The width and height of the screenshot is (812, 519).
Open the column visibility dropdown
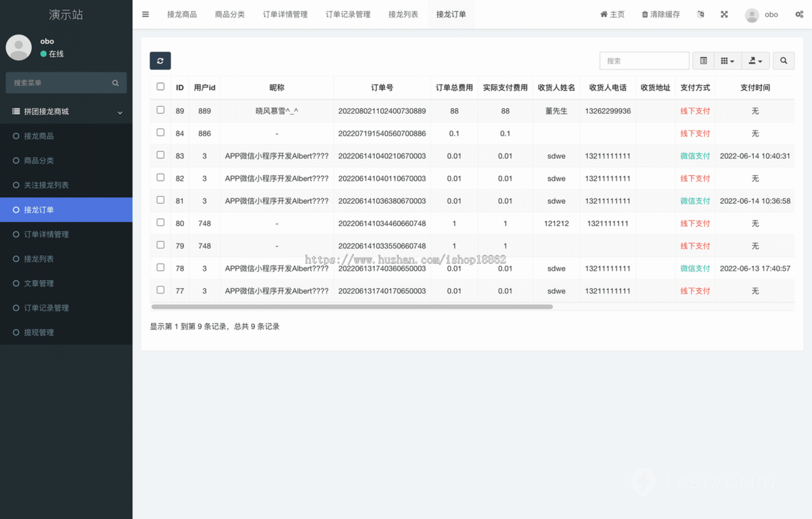click(727, 60)
